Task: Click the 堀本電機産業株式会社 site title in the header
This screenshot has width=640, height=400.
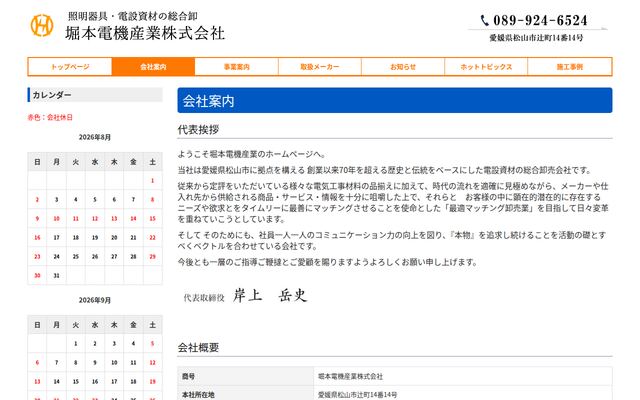Action: tap(145, 33)
